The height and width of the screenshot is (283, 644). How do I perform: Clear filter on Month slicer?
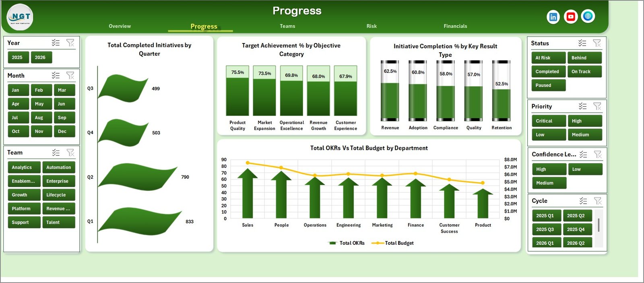tap(70, 75)
